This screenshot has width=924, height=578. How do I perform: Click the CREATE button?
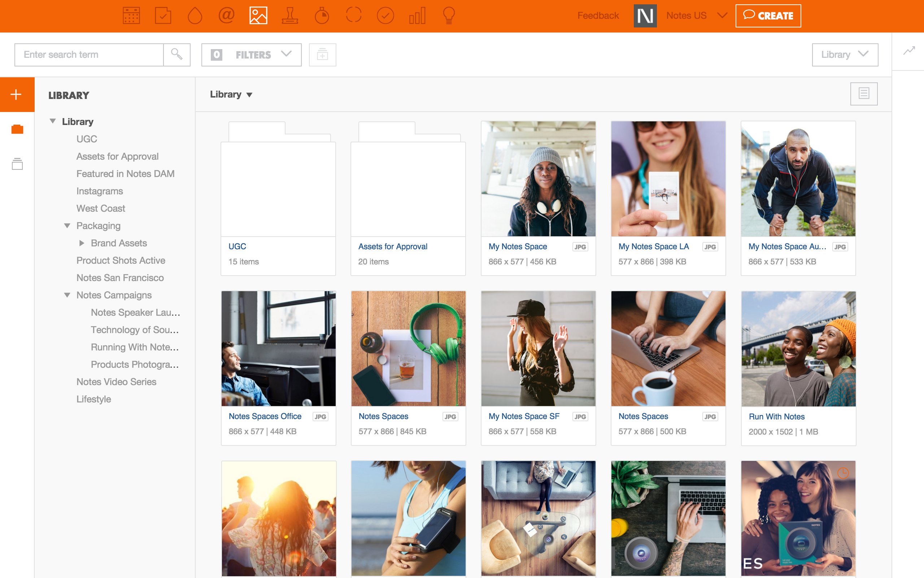768,16
